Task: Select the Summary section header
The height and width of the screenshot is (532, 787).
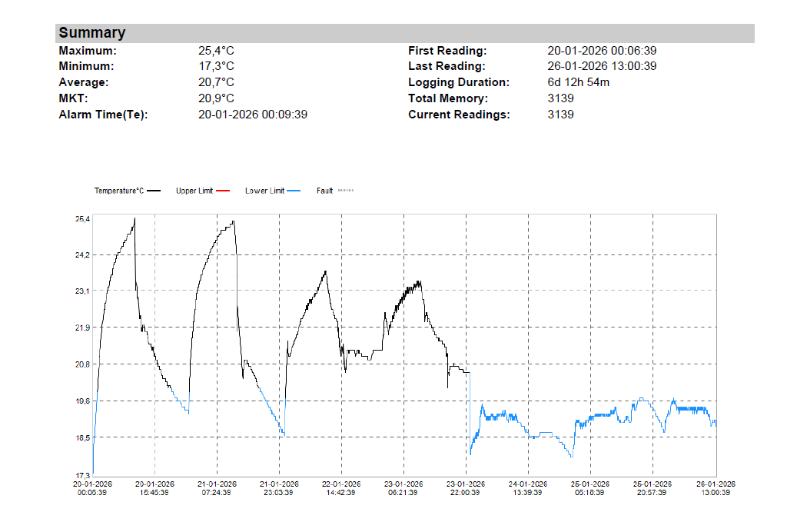Action: (x=91, y=33)
